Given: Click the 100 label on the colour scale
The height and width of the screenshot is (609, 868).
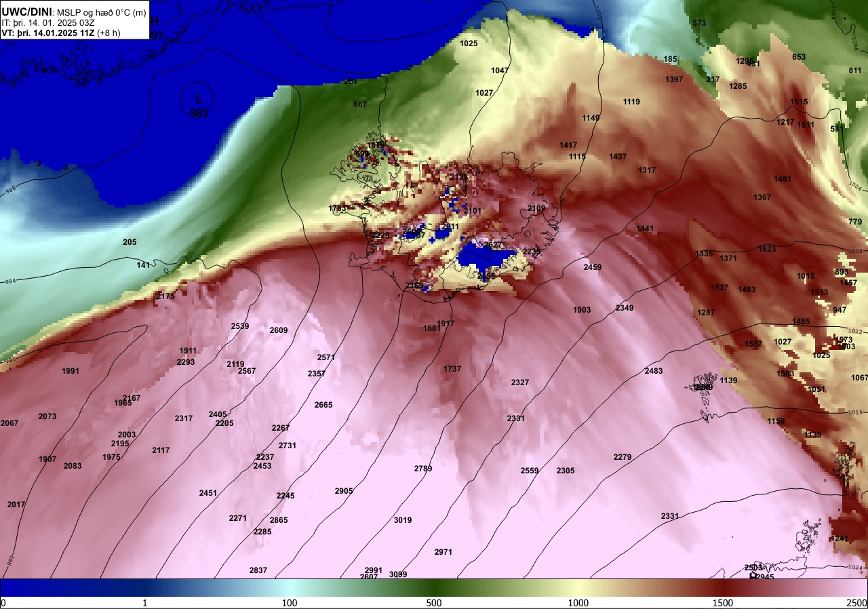Looking at the screenshot, I should 290,603.
